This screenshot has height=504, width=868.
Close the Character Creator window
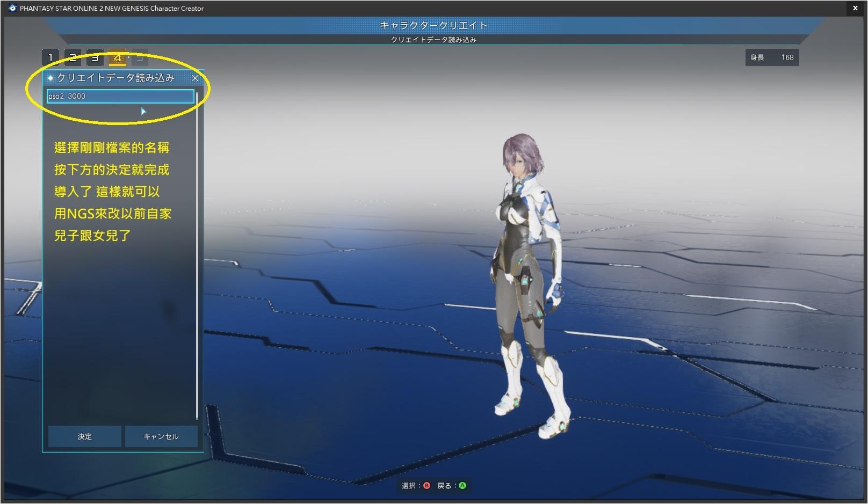tap(855, 8)
